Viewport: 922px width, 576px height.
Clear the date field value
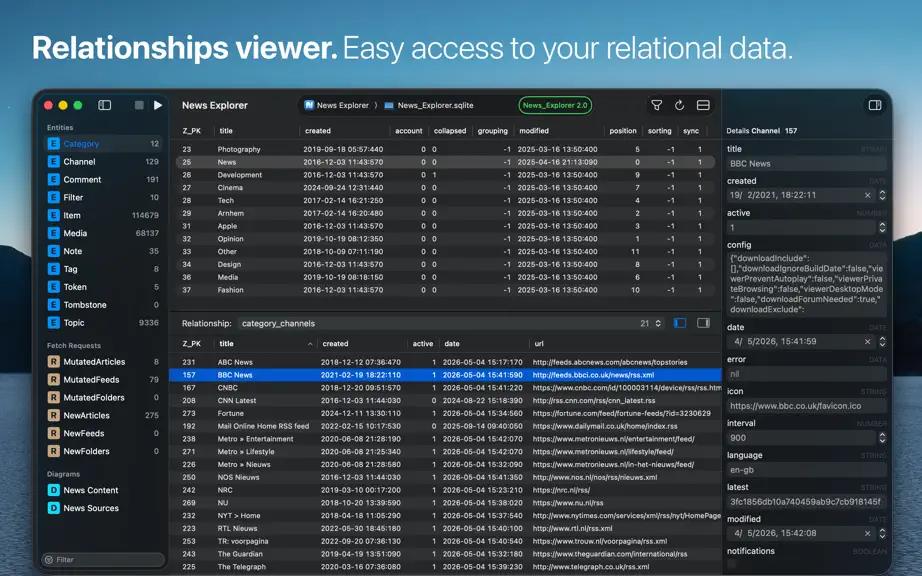pos(867,341)
